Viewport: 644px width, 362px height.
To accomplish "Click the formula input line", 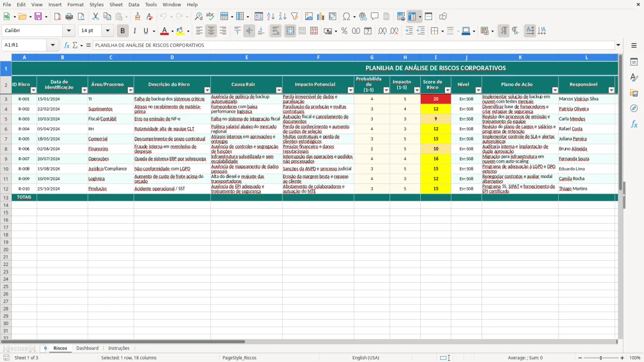I will (354, 45).
